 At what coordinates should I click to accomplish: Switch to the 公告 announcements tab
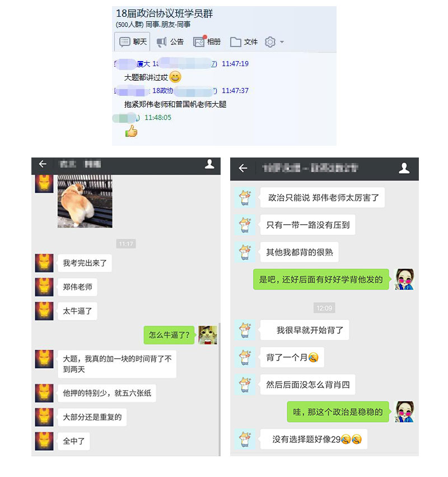pos(170,41)
